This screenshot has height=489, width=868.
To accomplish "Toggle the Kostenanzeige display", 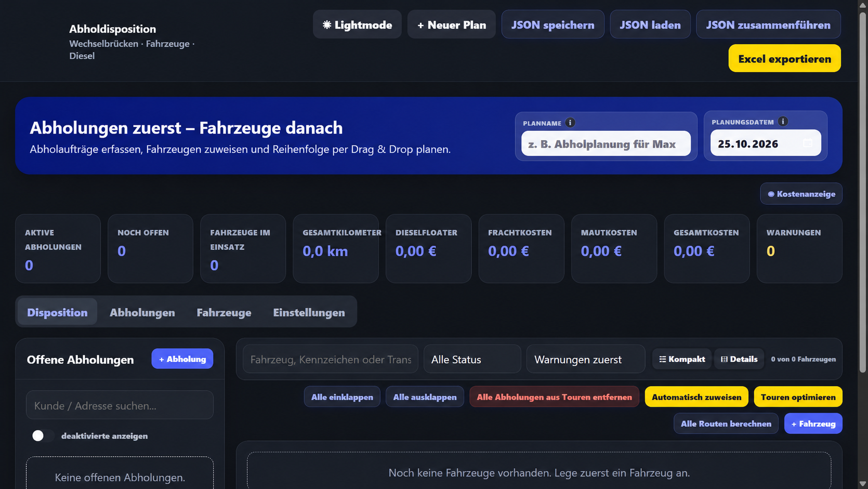I will [x=801, y=194].
